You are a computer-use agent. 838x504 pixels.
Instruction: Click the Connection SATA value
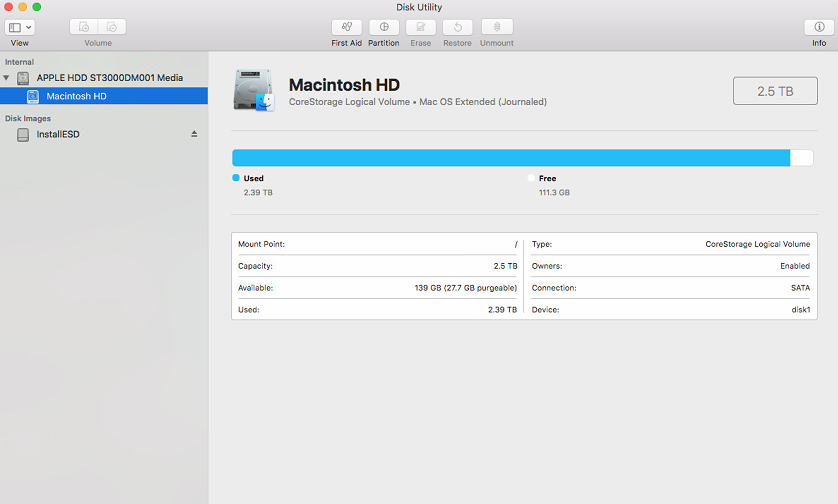[x=801, y=288]
